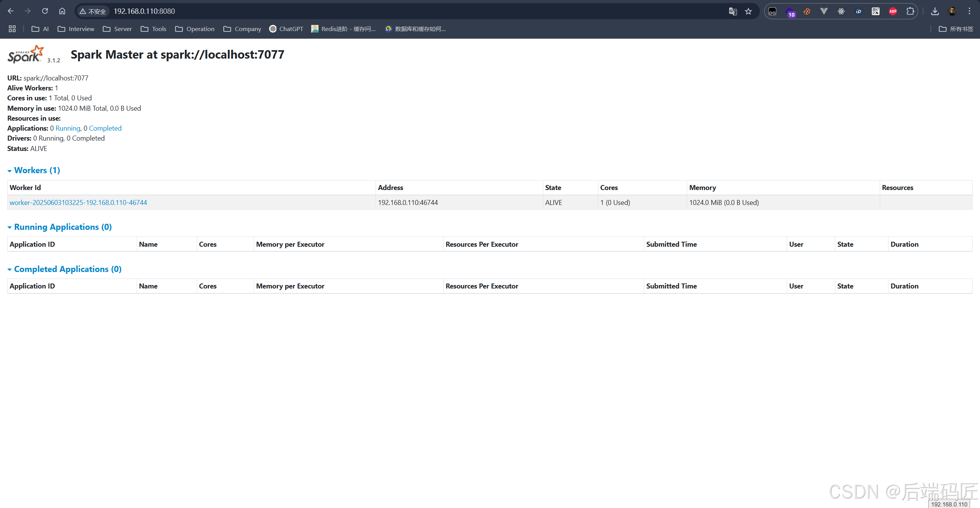Screen dimensions: 980x508
Task: Open the Interview bookmarks folder
Action: tap(76, 29)
